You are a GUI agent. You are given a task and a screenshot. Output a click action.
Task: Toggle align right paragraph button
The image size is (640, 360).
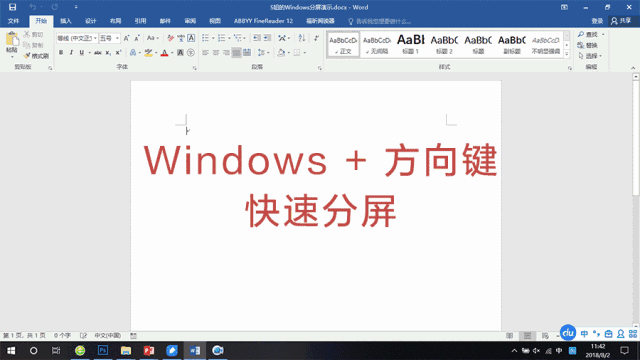(226, 53)
